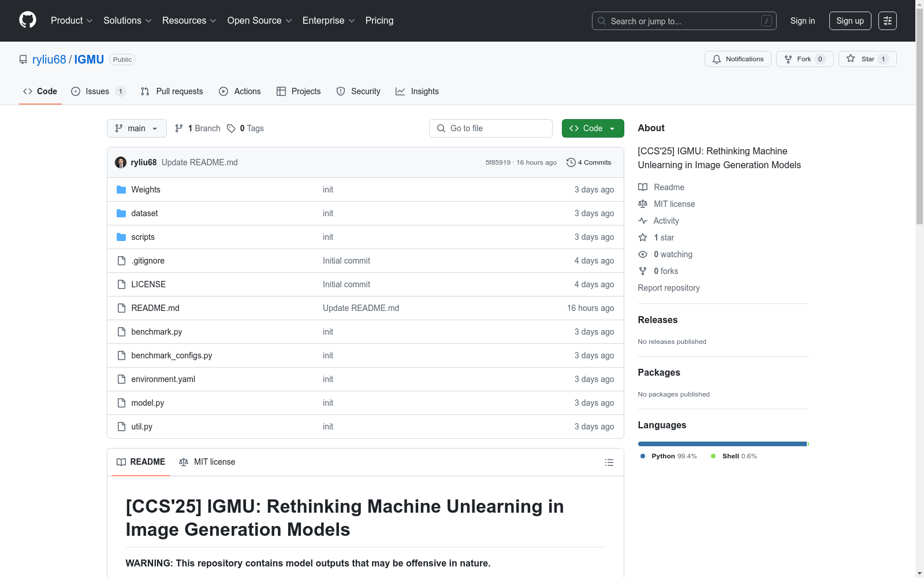Focus the Search or jump to field
This screenshot has width=924, height=578.
click(684, 21)
